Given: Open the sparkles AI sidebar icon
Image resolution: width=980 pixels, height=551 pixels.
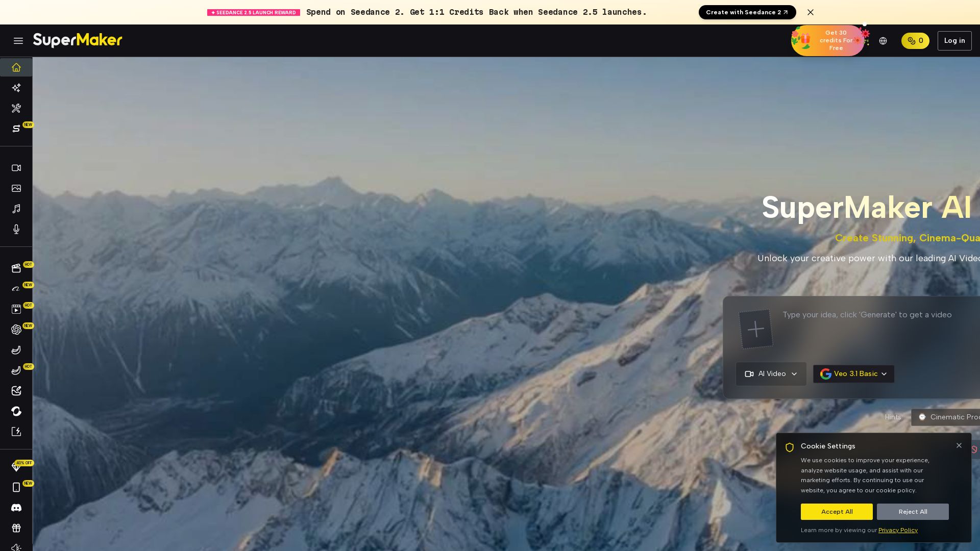Looking at the screenshot, I should (16, 88).
